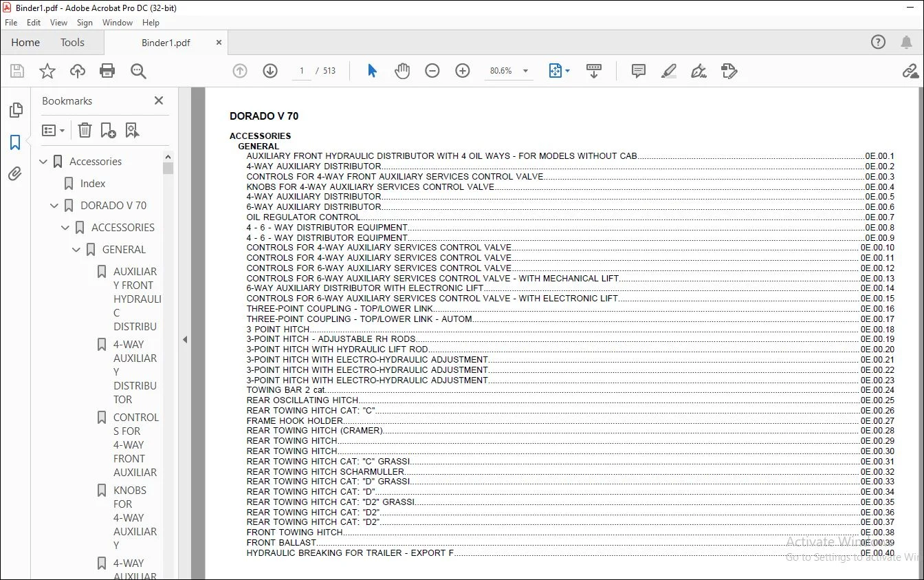This screenshot has width=924, height=580.
Task: Toggle the bookmarks panel icon
Action: tap(15, 142)
